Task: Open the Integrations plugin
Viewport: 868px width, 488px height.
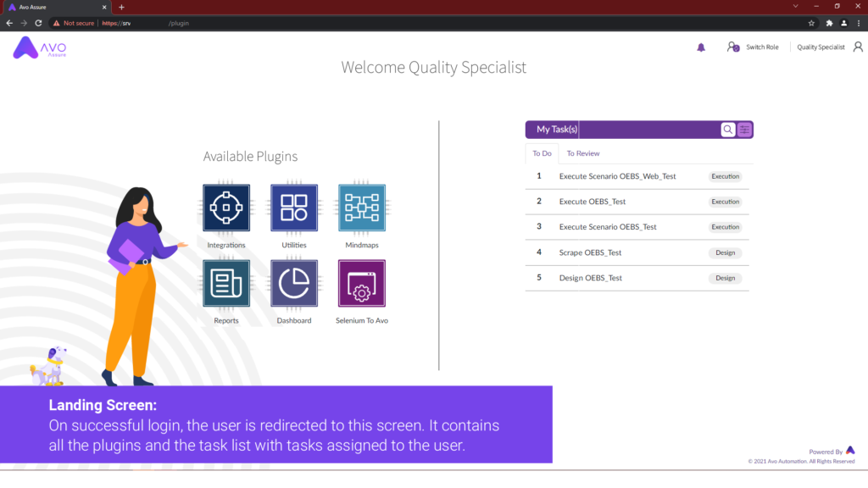Action: point(225,207)
